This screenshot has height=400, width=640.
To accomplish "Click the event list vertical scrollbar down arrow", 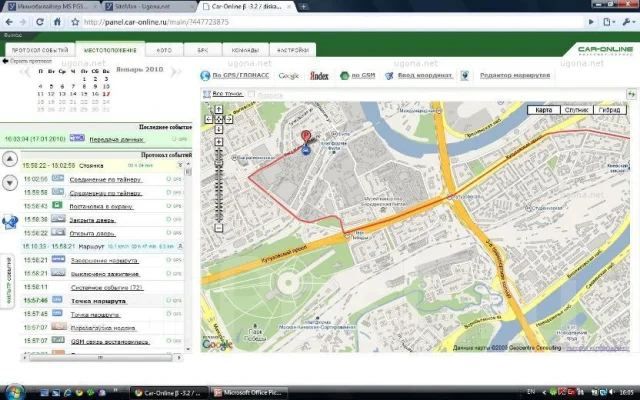I will click(188, 349).
